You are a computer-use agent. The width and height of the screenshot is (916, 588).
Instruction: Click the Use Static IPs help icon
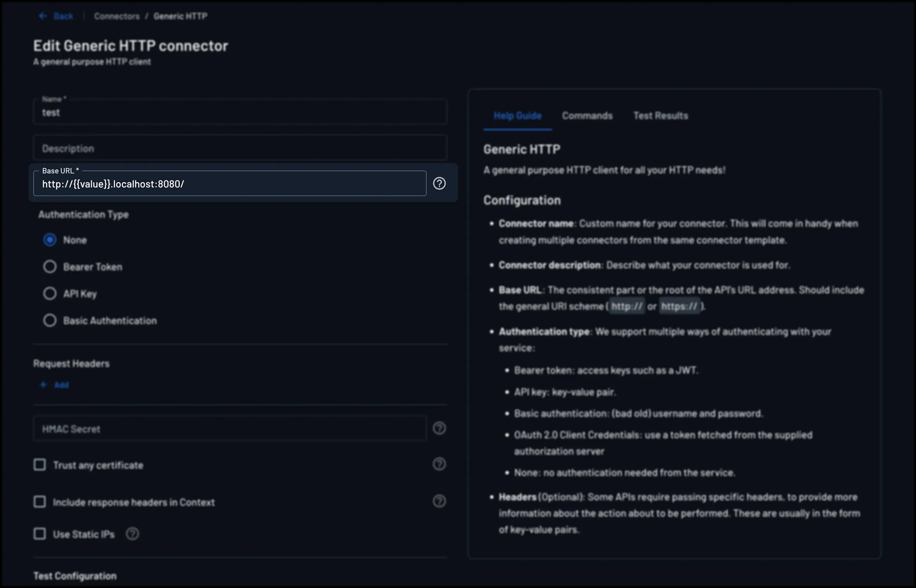pos(133,534)
